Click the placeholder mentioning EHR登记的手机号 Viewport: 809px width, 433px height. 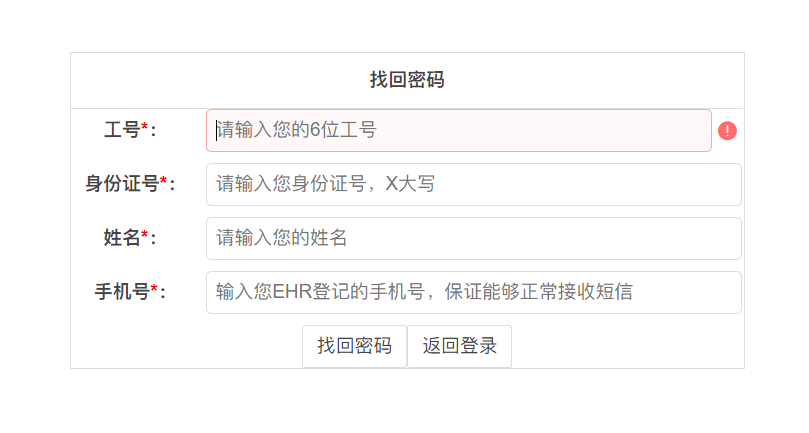(424, 292)
